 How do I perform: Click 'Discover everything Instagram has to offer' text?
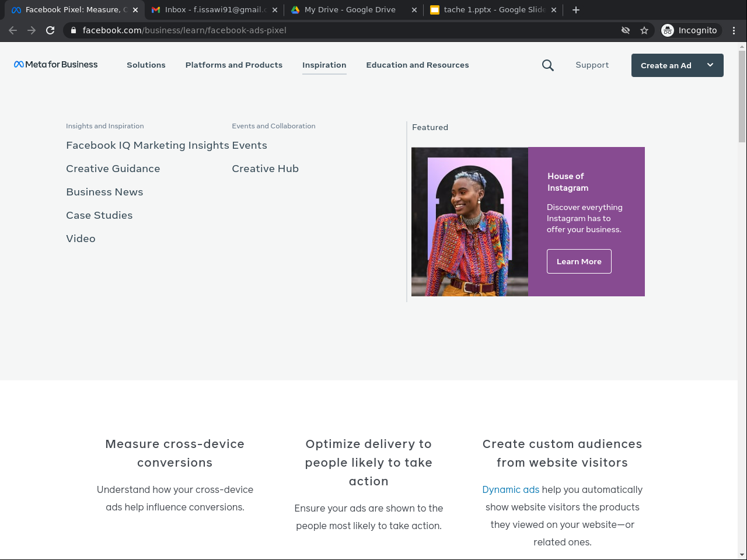585,218
